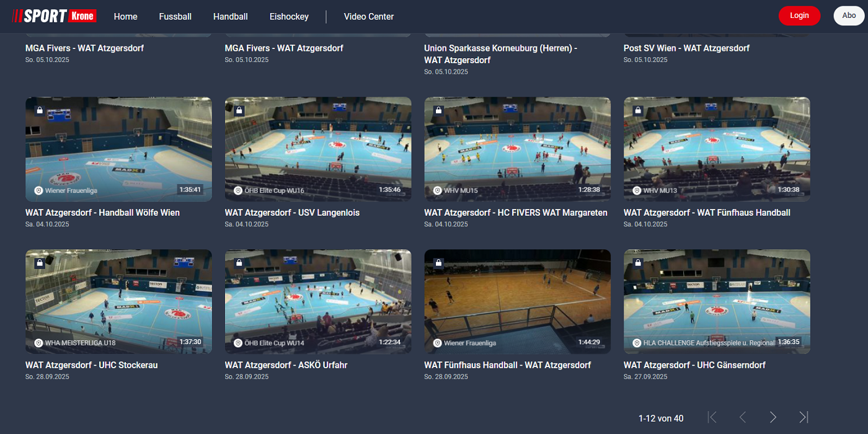
Task: Open WAT Atzgersdorf - USV Langenlois title link
Action: pyautogui.click(x=292, y=213)
